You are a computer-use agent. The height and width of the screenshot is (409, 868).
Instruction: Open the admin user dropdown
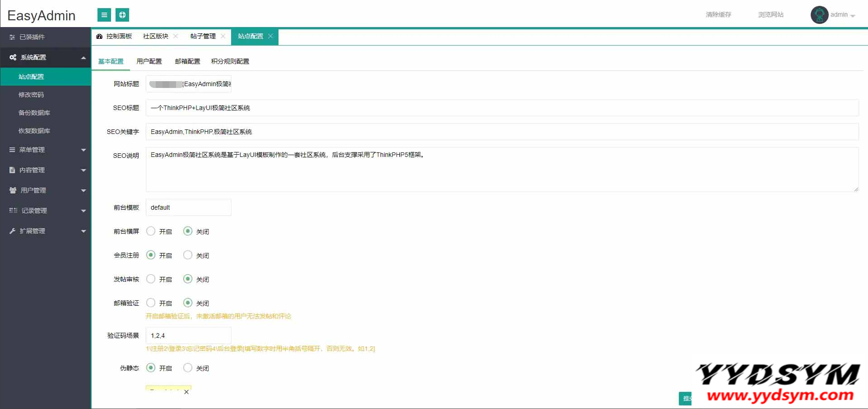click(842, 15)
